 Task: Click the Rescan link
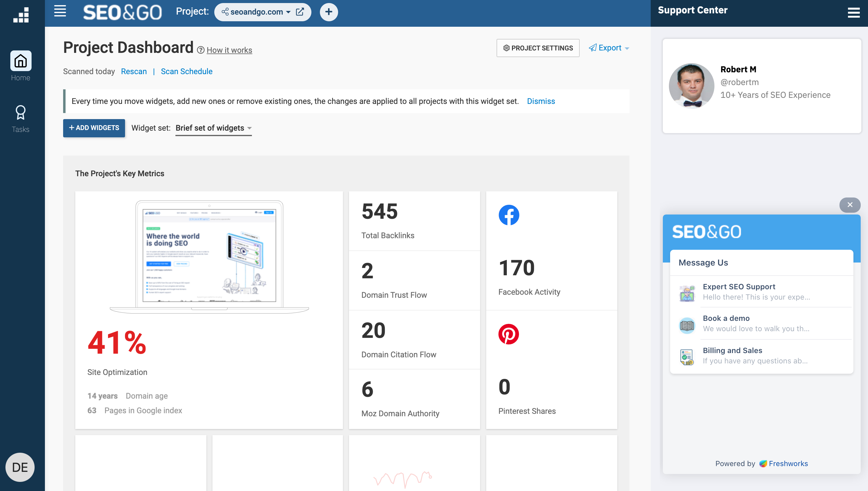click(x=134, y=71)
